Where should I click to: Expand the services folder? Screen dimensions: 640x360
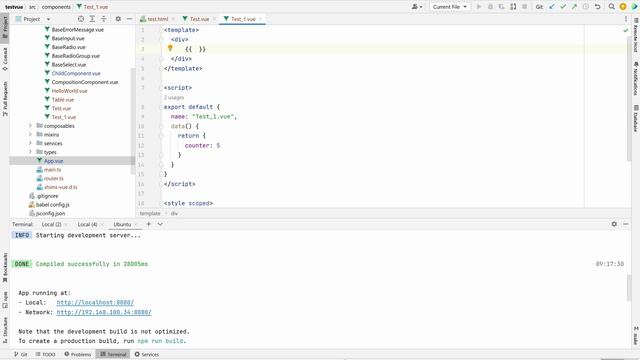30,144
